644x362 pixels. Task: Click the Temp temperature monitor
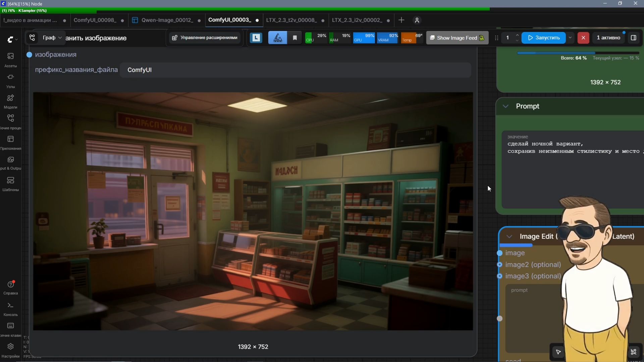point(412,38)
